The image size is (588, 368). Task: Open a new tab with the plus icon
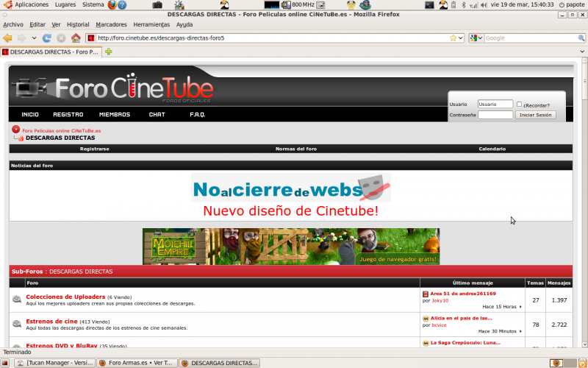[109, 52]
